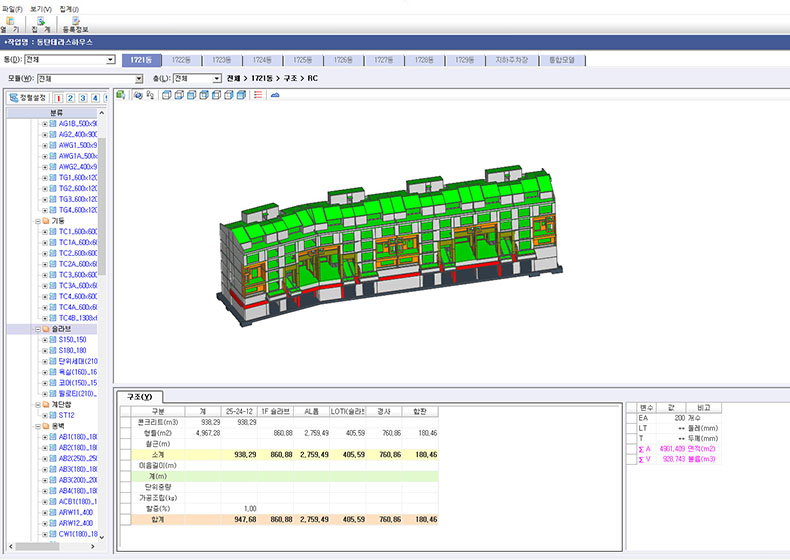Select the 구조(Y) bottom tab
790x560 pixels.
tap(140, 397)
